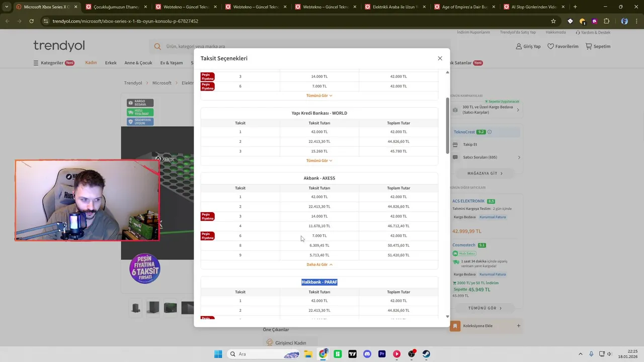
Task: Expand Tümünü Gör under Yapı Kredi WORLD
Action: 319,161
